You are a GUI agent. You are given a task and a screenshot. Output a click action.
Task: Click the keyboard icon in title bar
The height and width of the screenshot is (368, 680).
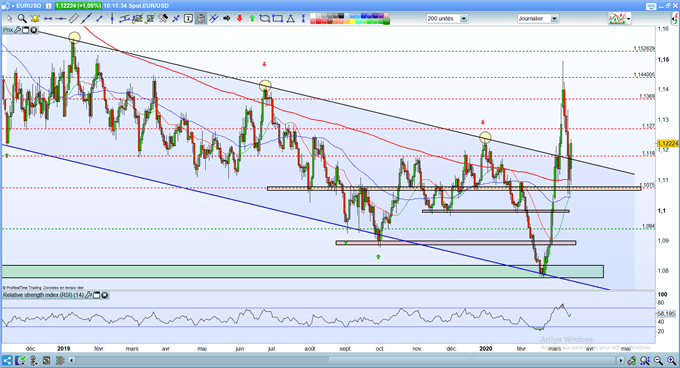[x=651, y=7]
